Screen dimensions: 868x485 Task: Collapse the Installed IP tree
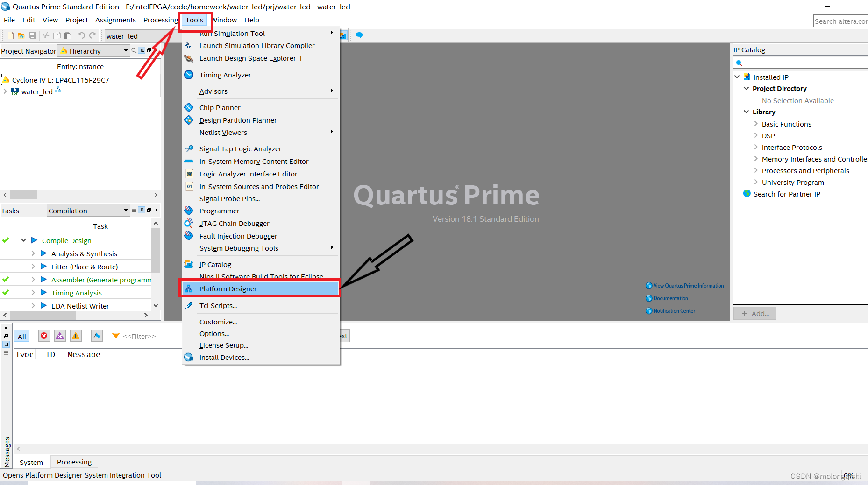737,77
